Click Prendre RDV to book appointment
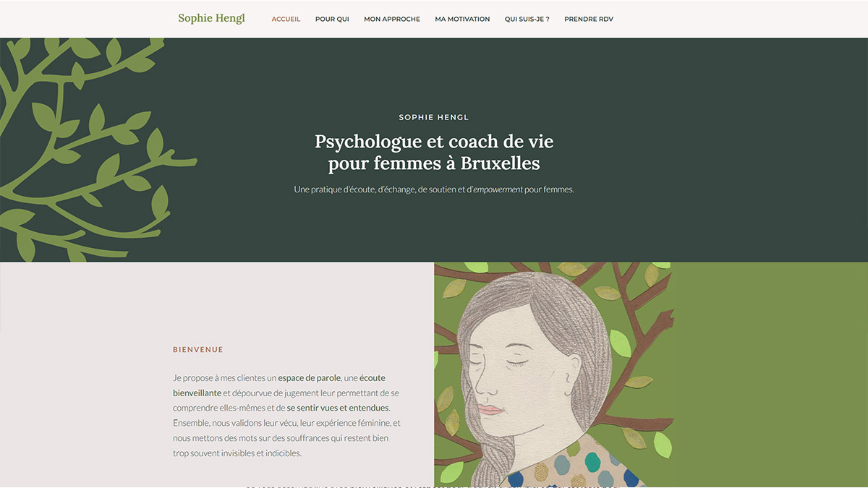This screenshot has width=868, height=488. pos(589,19)
